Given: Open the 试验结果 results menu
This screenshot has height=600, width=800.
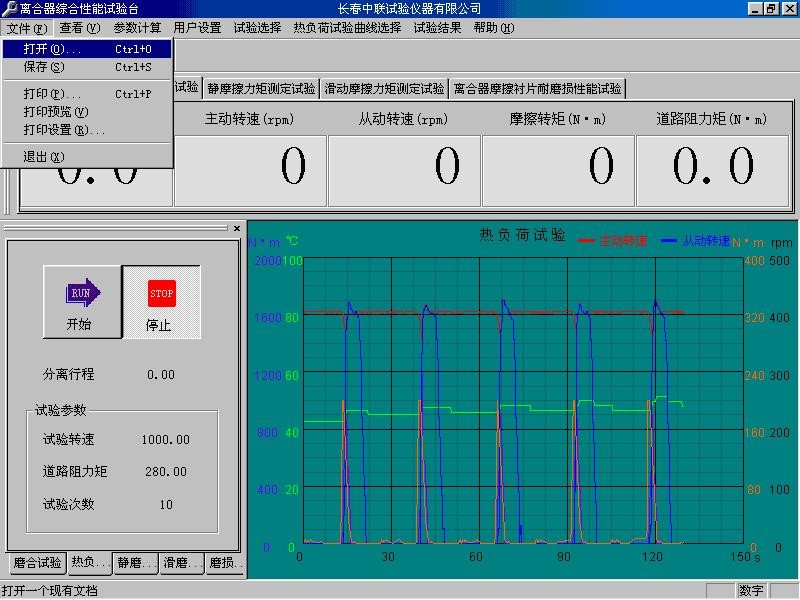Looking at the screenshot, I should (437, 28).
